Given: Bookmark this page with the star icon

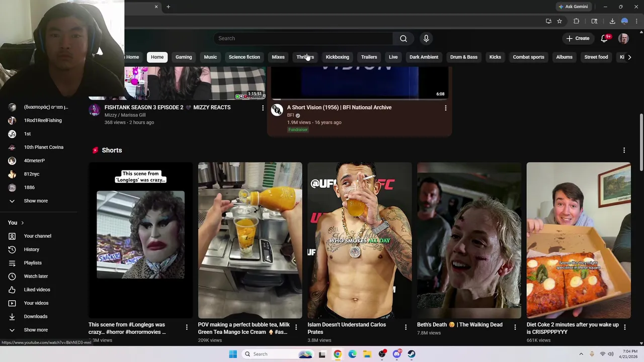Looking at the screenshot, I should pos(559,21).
